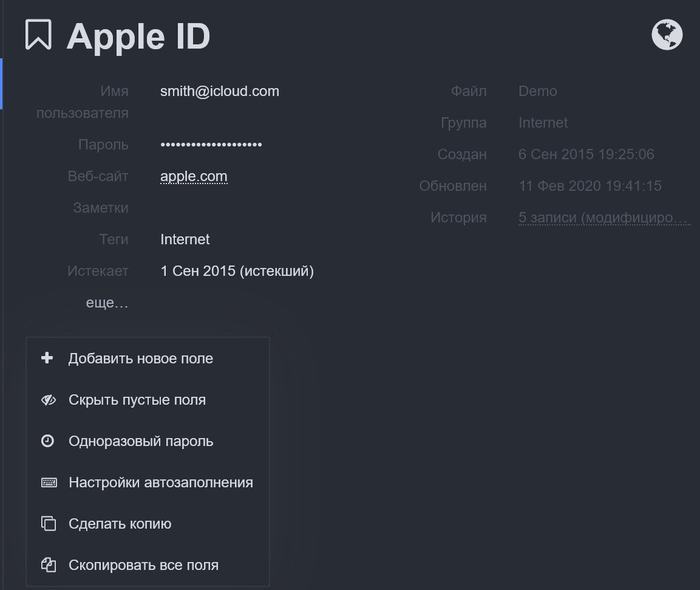Select 'Одноразовый пароль' menu item
The height and width of the screenshot is (590, 700).
[x=148, y=441]
